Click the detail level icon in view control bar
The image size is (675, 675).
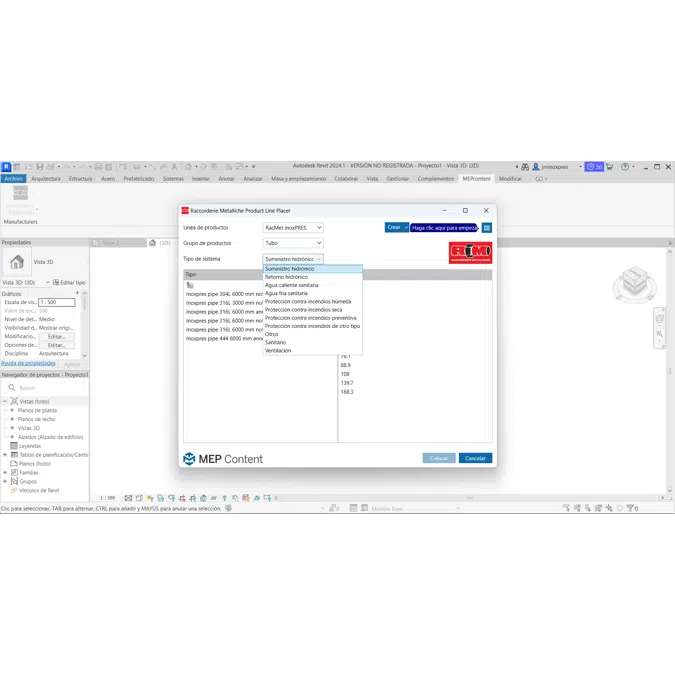(x=128, y=498)
